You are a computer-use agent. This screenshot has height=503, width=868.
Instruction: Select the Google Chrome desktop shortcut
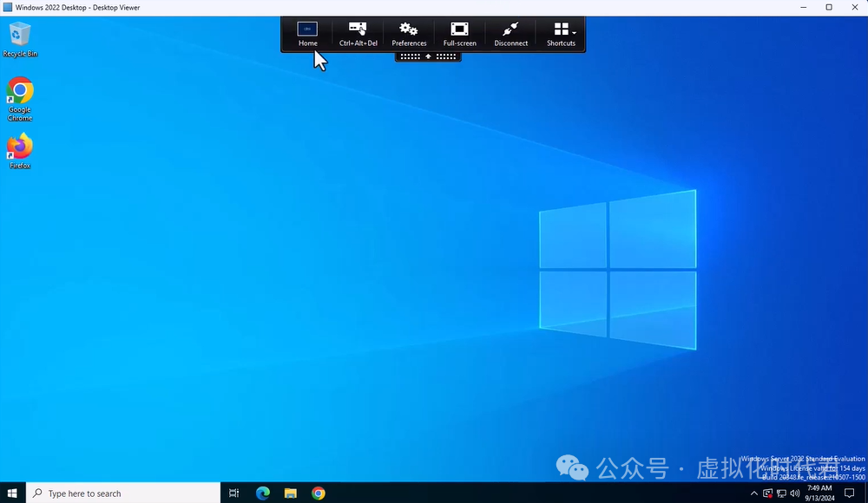[x=20, y=99]
